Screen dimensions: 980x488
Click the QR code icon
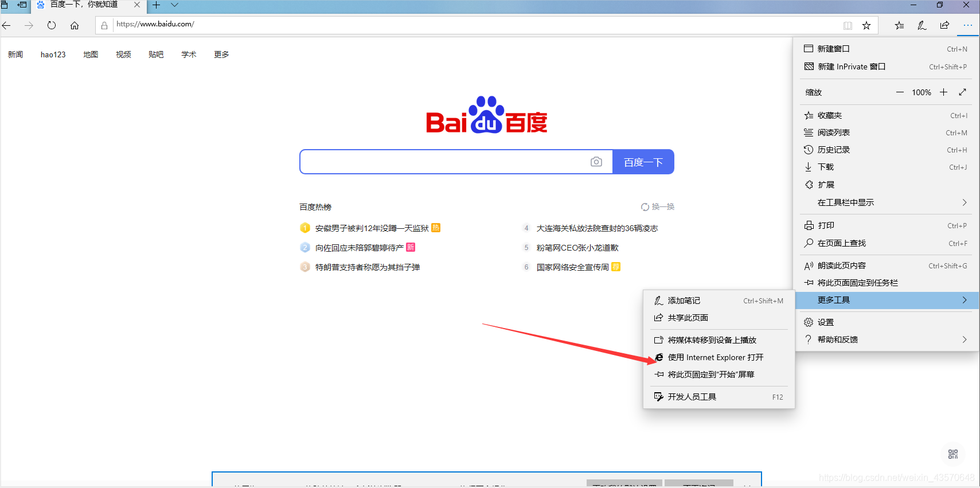coord(953,454)
